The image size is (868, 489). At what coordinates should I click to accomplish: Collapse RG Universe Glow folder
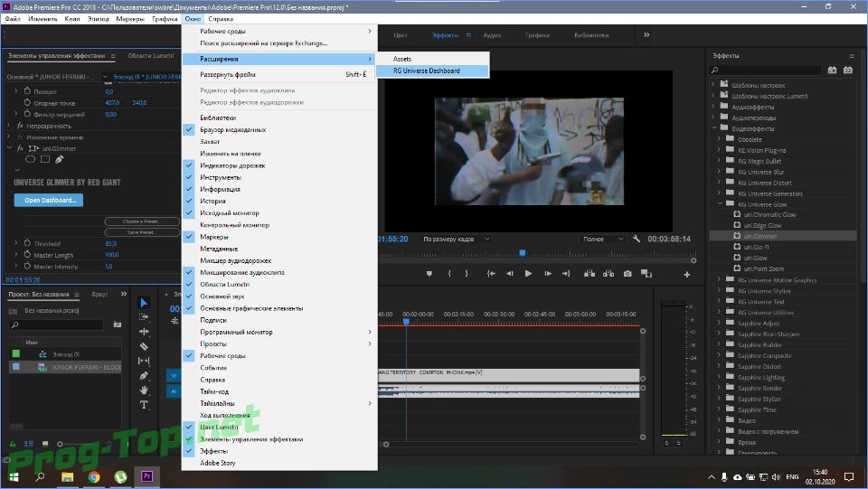pos(721,204)
